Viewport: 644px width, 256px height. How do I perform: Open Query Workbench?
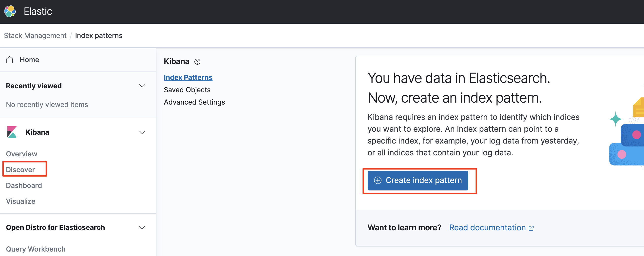coord(36,249)
